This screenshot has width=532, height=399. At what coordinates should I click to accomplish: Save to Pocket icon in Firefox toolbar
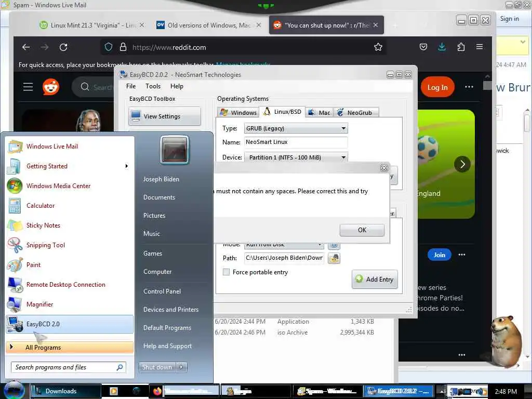423,47
